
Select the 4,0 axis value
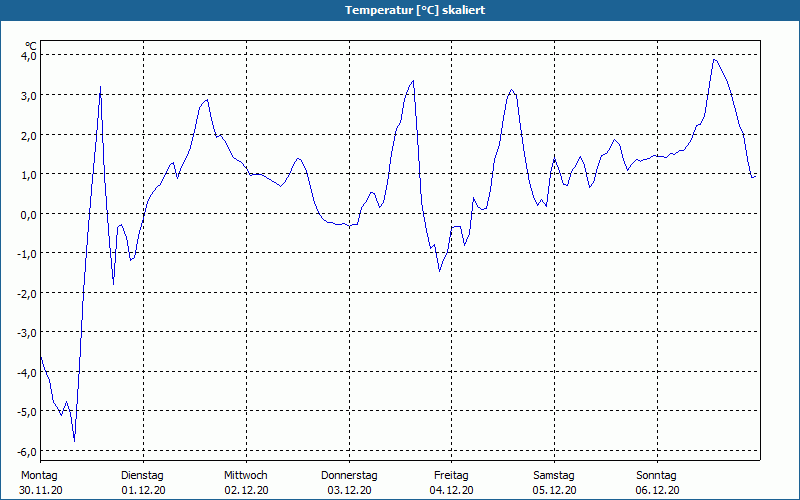tap(29, 56)
